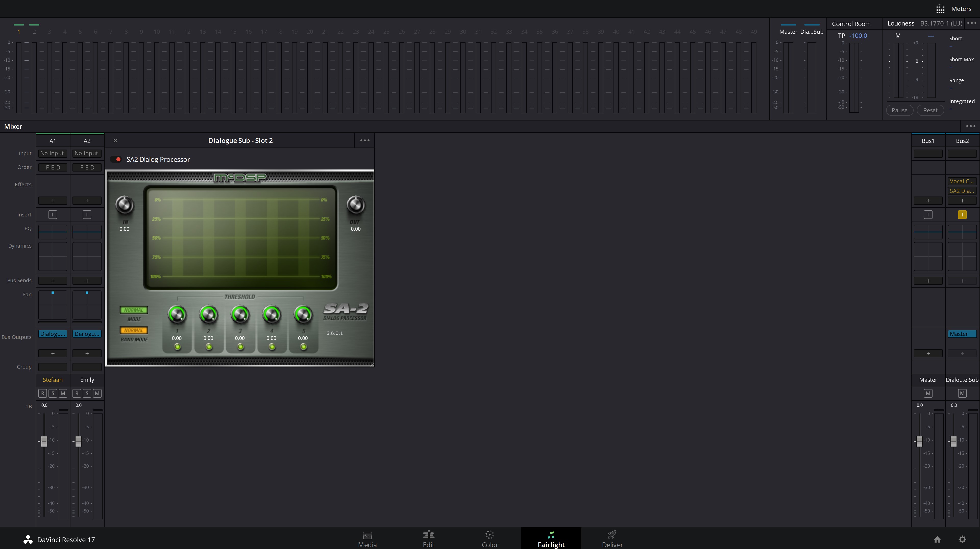Image resolution: width=980 pixels, height=549 pixels.
Task: Open Pan control for track A1
Action: pyautogui.click(x=53, y=305)
